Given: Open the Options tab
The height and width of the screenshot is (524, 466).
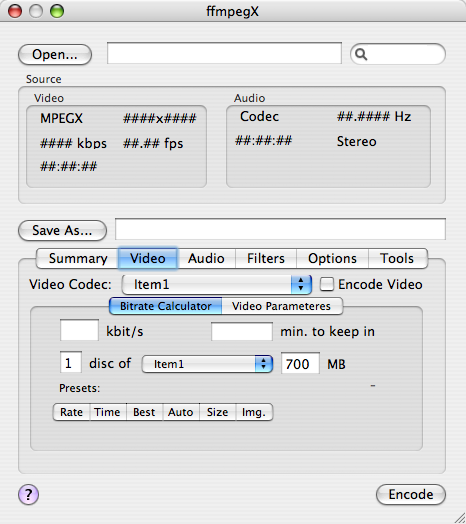Looking at the screenshot, I should (x=332, y=258).
